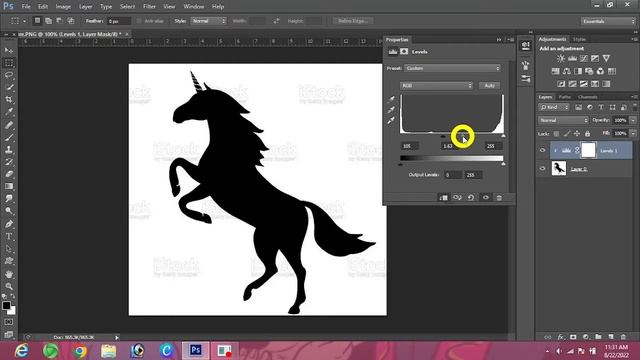The image size is (640, 360).
Task: Switch to the Channels tab
Action: tap(588, 97)
